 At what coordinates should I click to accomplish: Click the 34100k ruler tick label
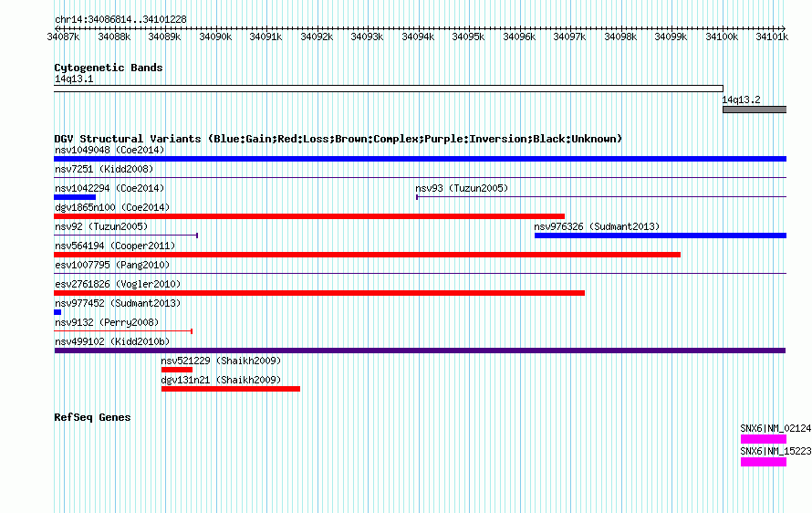722,37
